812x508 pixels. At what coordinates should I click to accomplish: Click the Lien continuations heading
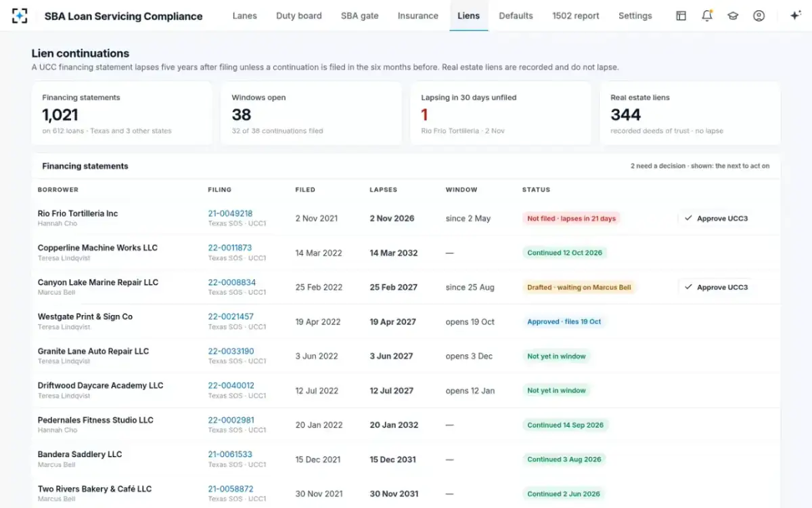pyautogui.click(x=81, y=54)
